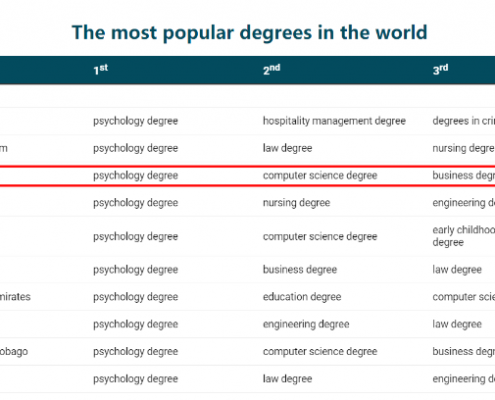Click the degrees in cri… cell in first row
The height and width of the screenshot is (400, 495).
(x=463, y=121)
